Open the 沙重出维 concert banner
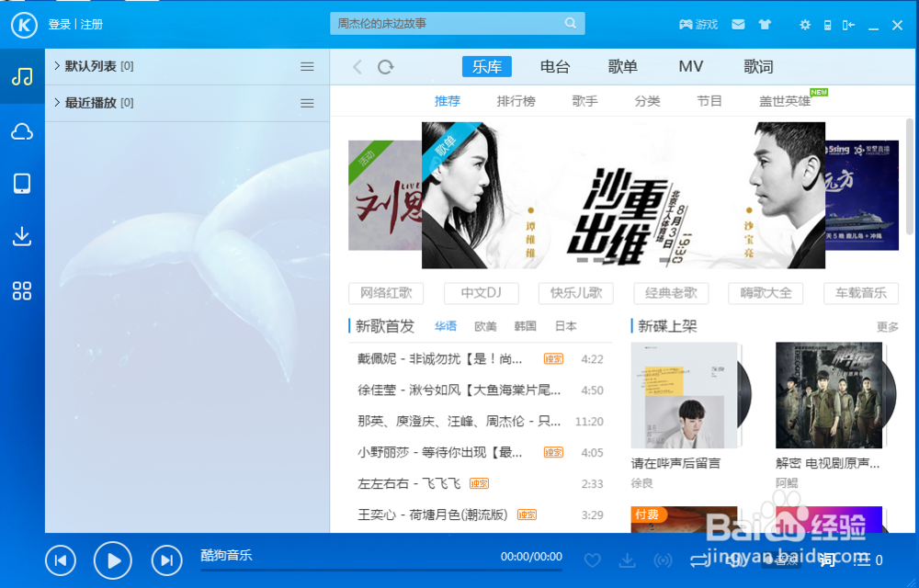The width and height of the screenshot is (919, 588). pyautogui.click(x=623, y=195)
